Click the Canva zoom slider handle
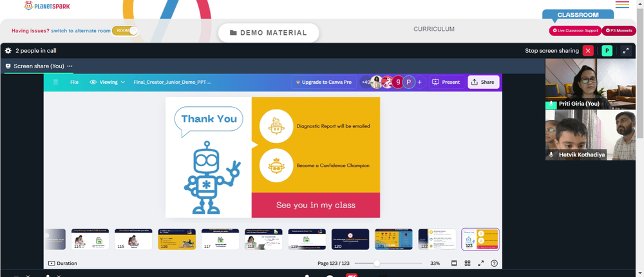 [x=376, y=263]
